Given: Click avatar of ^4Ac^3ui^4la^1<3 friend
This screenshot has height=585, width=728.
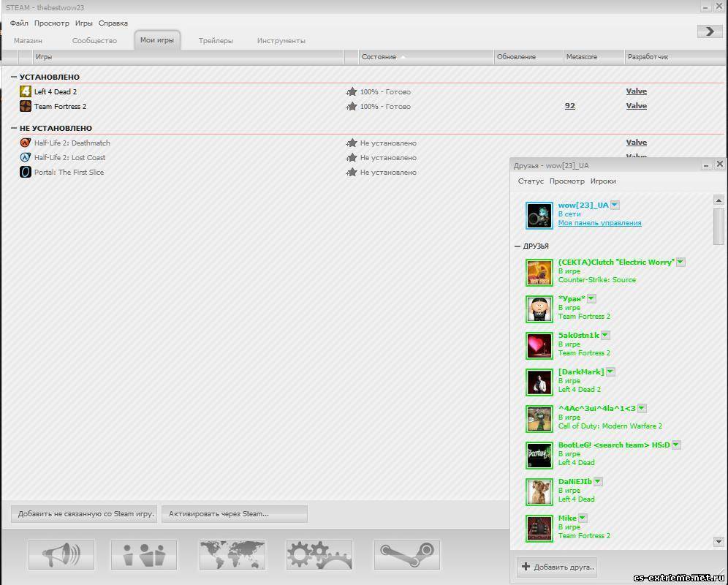Looking at the screenshot, I should click(x=539, y=419).
